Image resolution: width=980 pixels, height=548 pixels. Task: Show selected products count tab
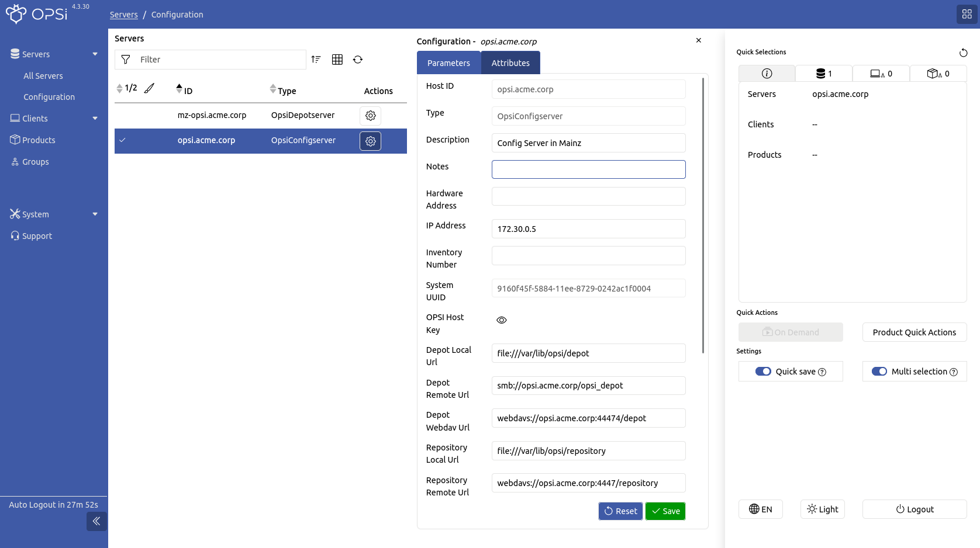click(938, 73)
